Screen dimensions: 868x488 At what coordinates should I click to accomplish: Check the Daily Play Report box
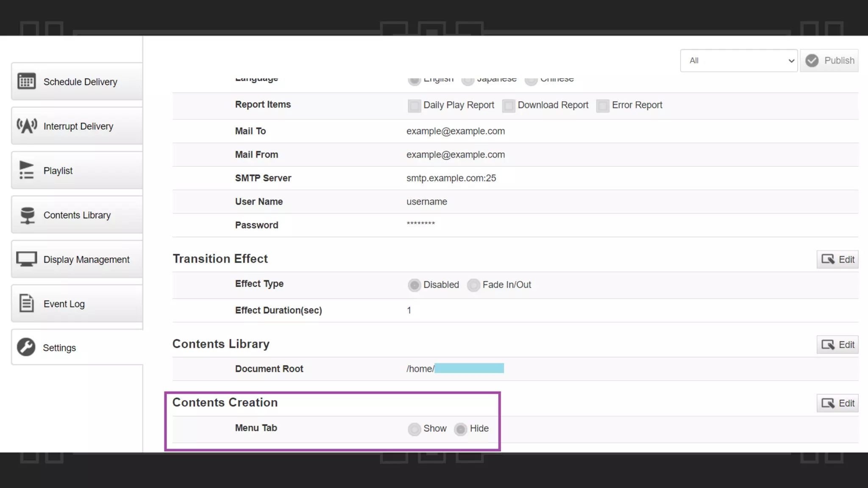[x=414, y=105]
